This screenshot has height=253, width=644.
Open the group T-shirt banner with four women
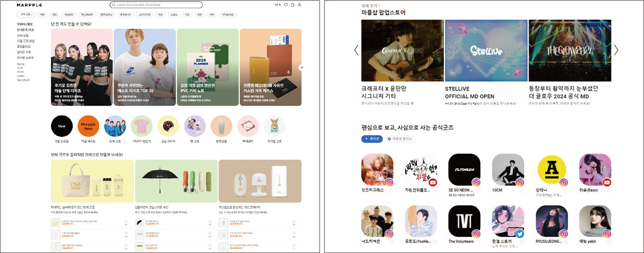coord(82,67)
